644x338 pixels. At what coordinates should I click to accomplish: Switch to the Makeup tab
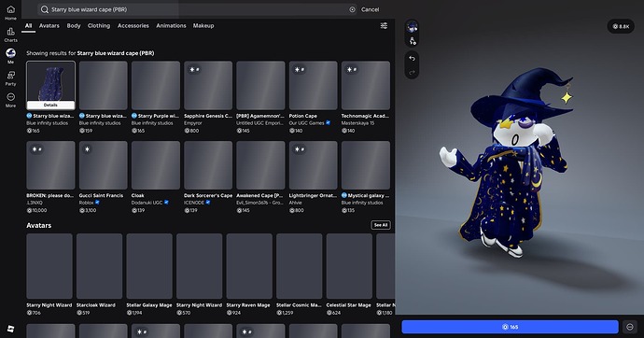tap(203, 25)
